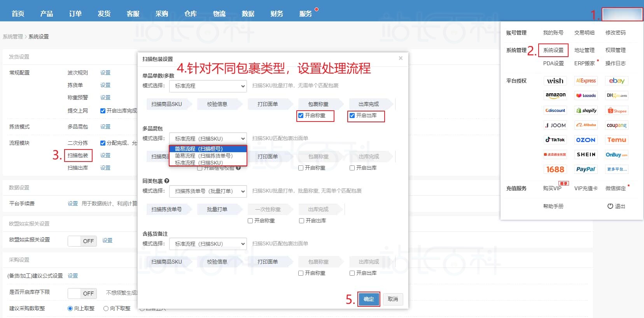This screenshot has width=644, height=318.
Task: Click the Amazon platform logo
Action: point(555,95)
